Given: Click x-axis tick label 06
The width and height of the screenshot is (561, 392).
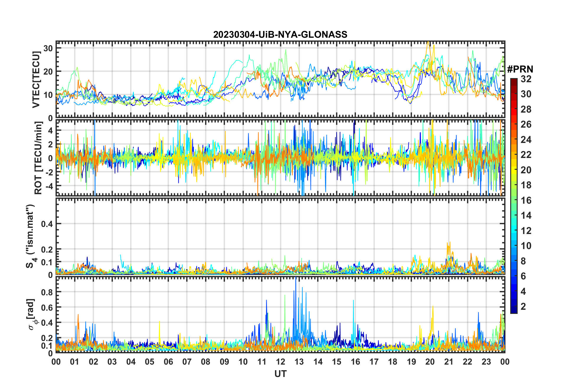Looking at the screenshot, I should (168, 362).
